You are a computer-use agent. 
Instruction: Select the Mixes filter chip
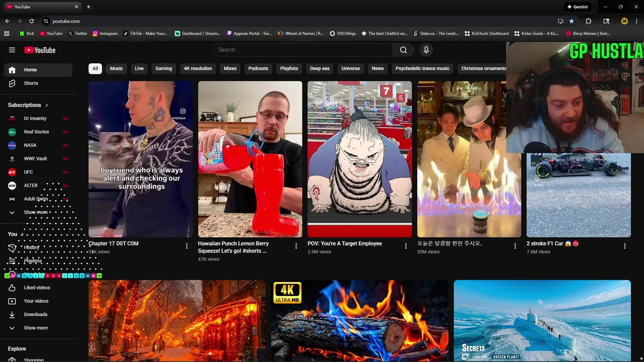coord(230,68)
